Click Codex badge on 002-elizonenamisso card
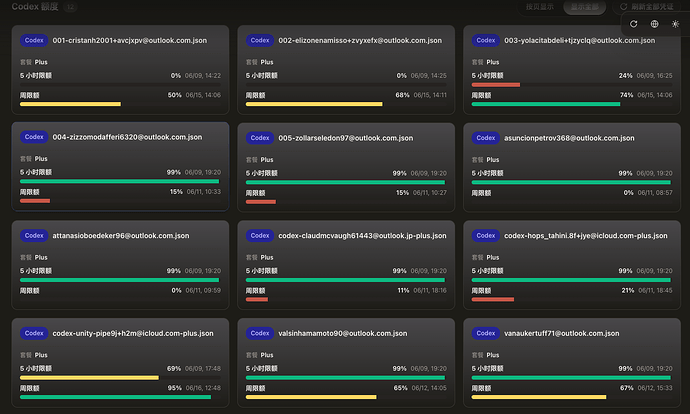690x414 pixels. pos(260,40)
